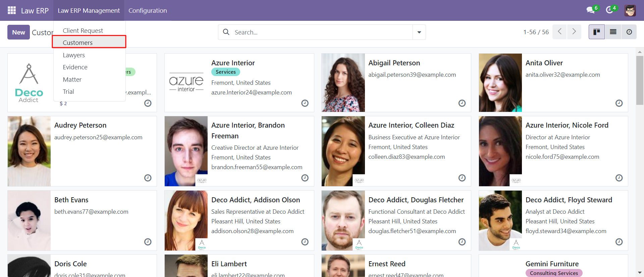644x277 pixels.
Task: Click the Consulting Services tag on Gemini Furniture
Action: 554,273
